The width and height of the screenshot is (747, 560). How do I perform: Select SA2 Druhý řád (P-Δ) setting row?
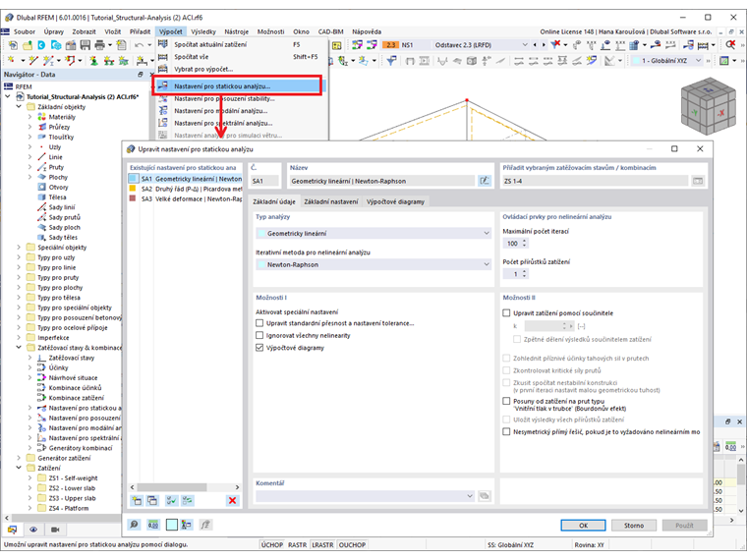(x=185, y=189)
